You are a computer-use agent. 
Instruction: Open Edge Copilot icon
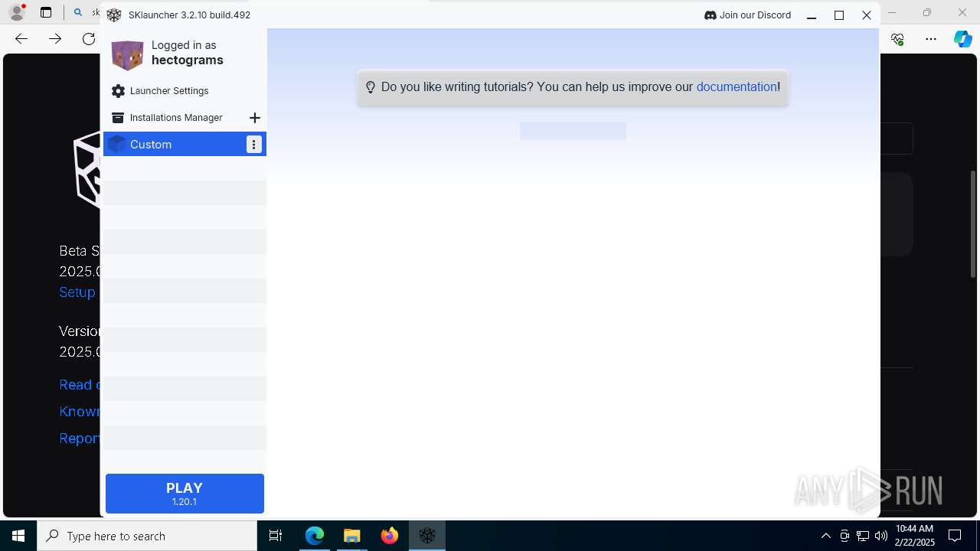pos(962,39)
